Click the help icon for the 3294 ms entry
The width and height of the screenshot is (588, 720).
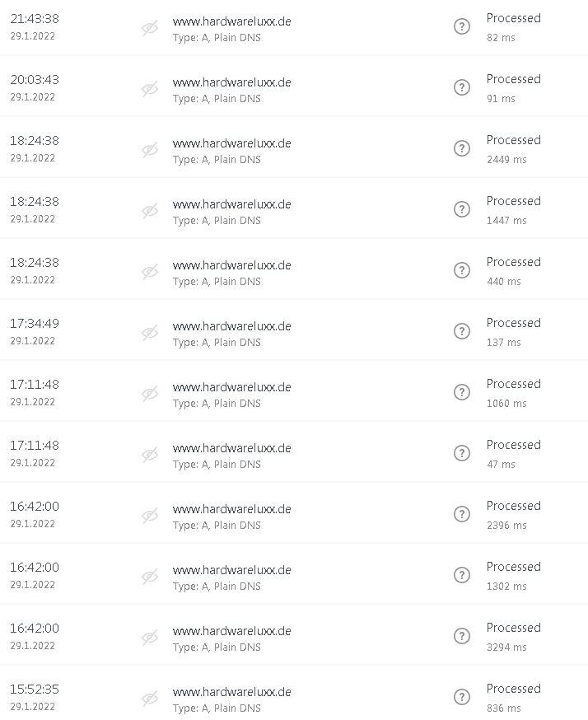pyautogui.click(x=462, y=636)
